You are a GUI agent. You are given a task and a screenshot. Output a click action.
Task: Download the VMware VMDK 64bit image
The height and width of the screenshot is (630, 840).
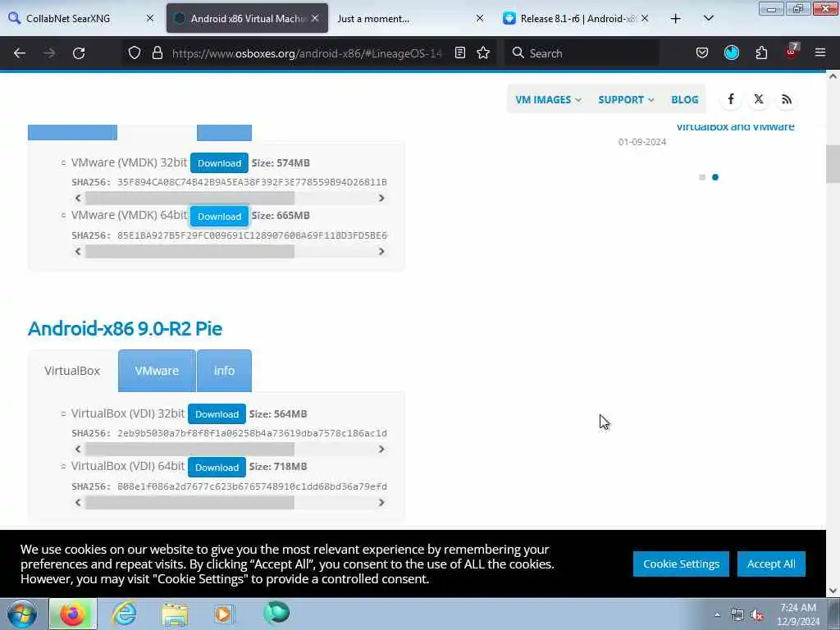point(219,216)
